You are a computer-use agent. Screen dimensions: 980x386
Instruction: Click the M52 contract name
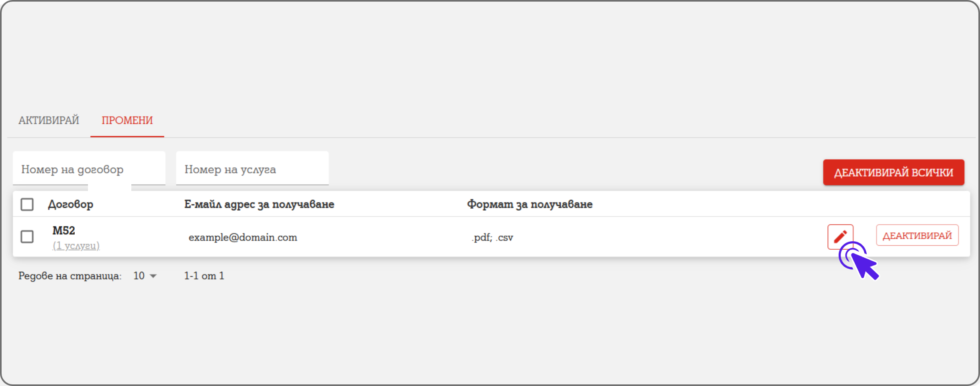tap(63, 230)
